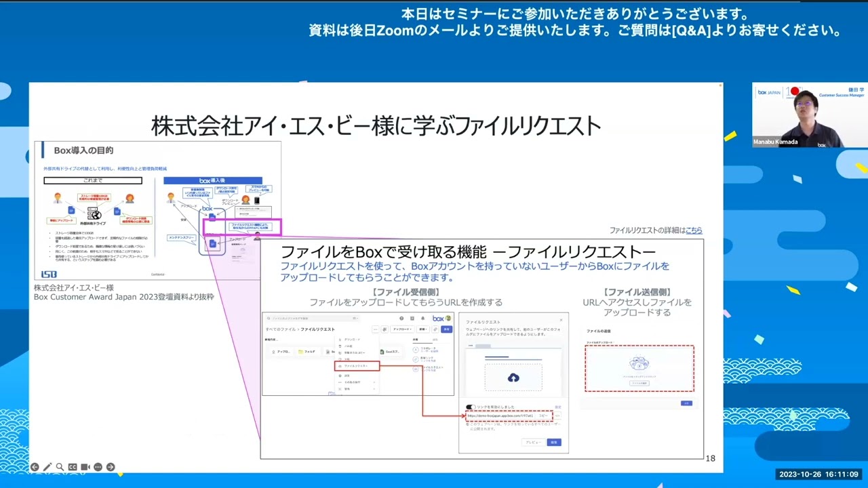
Task: Advance to next slide with the forward arrow
Action: 111,467
